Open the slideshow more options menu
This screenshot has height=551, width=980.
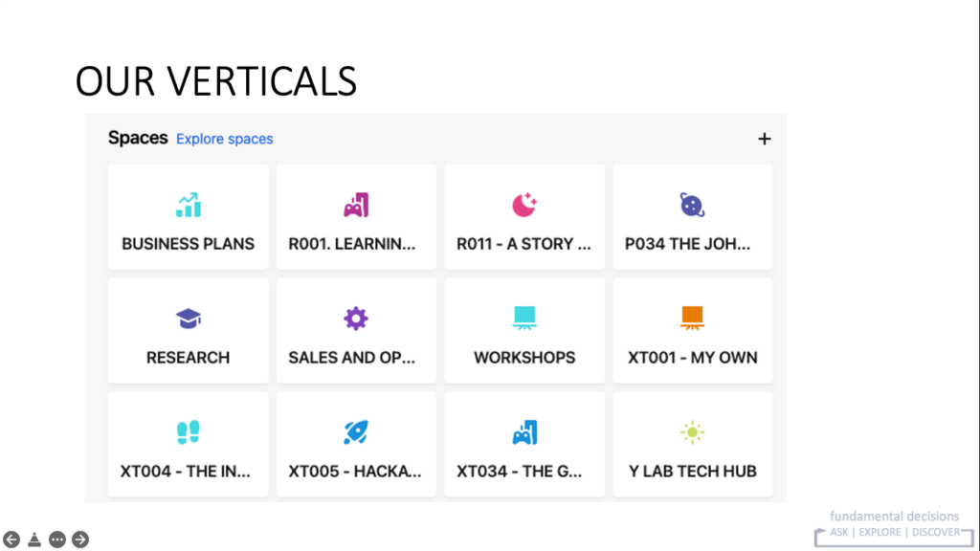click(57, 540)
